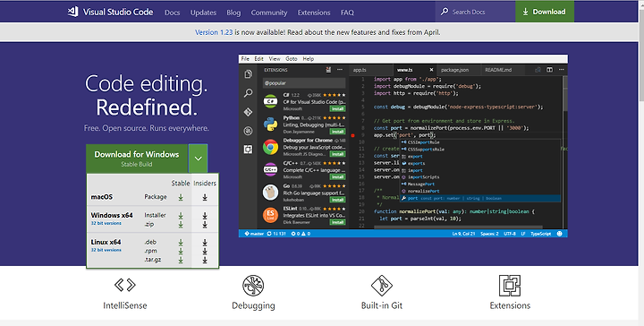
Task: Download Linux .deb stable build
Action: tap(181, 243)
